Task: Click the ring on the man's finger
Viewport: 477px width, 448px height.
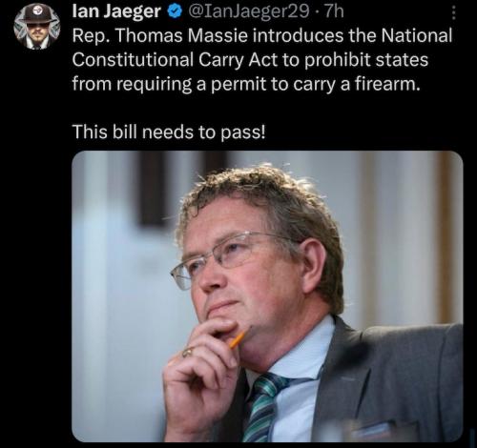Action: [x=188, y=352]
